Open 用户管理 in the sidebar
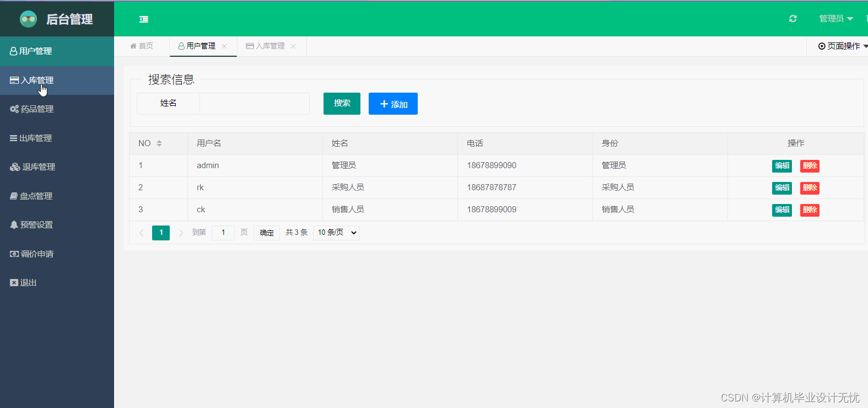This screenshot has height=408, width=868. click(57, 51)
